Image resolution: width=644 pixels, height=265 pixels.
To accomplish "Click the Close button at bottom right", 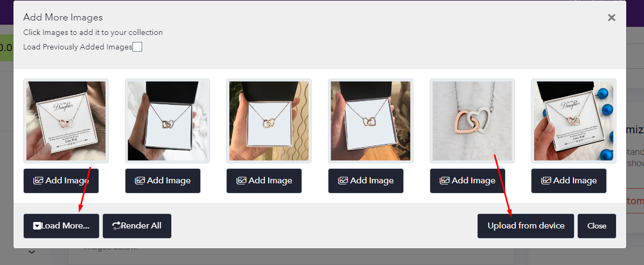I will (x=597, y=226).
